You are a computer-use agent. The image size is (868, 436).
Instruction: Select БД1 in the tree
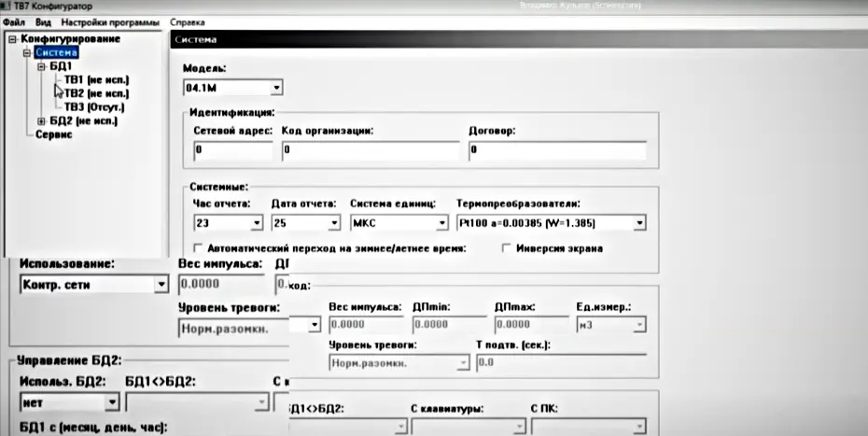point(61,66)
